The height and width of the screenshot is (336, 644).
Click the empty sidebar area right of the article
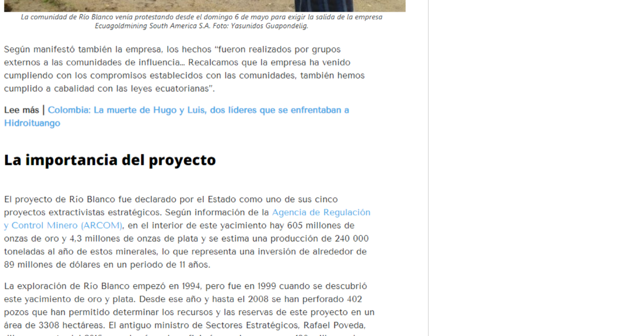tap(536, 169)
